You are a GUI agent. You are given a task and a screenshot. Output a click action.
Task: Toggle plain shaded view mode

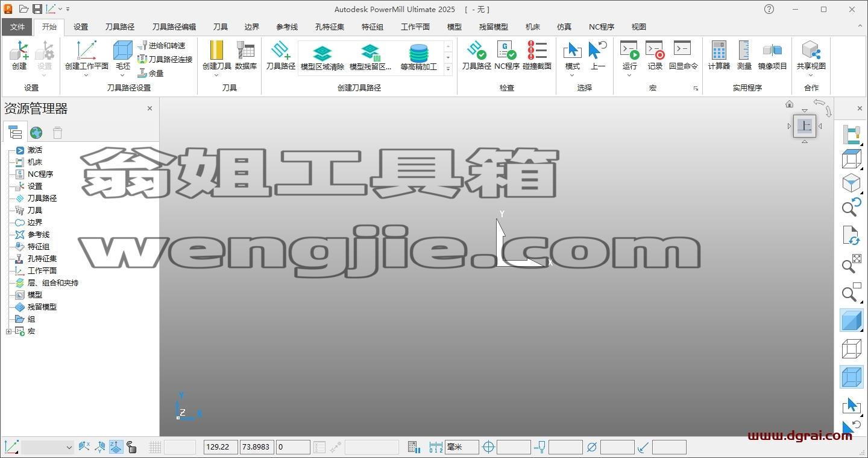851,320
